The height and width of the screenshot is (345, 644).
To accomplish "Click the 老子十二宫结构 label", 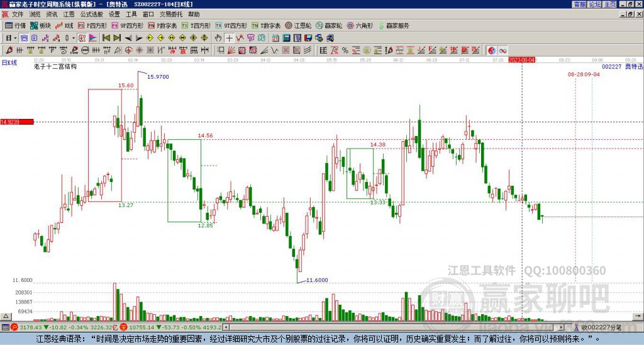I will [55, 66].
